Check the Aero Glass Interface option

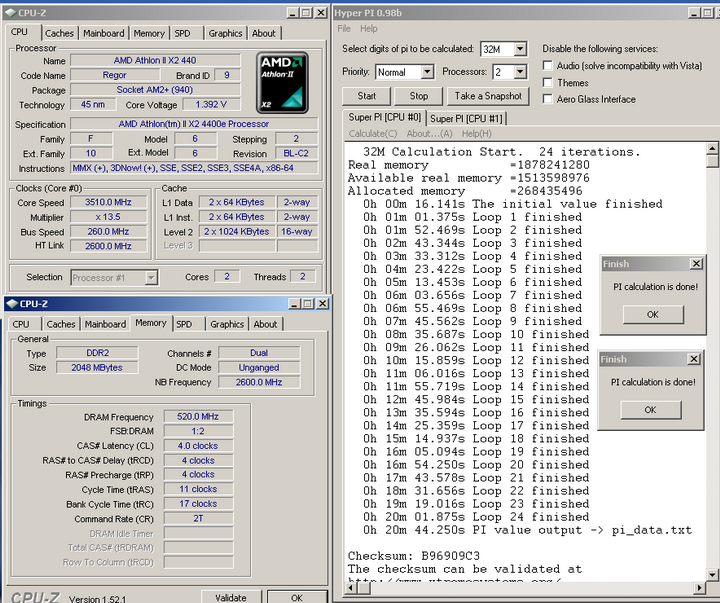tap(548, 99)
